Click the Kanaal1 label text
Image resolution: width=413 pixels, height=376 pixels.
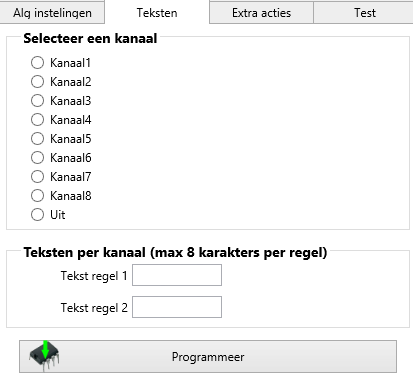pos(70,63)
